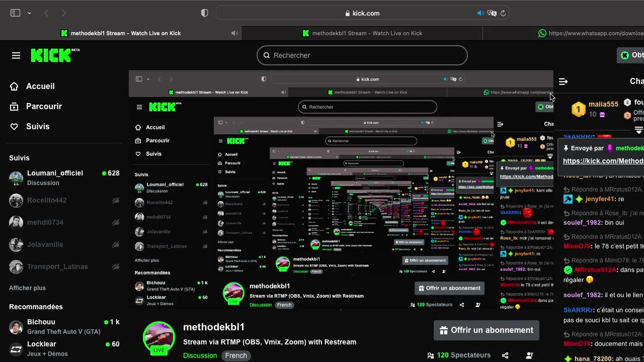Switch to the second methodekbl1 Stream tab in the outer tab bar

click(362, 33)
